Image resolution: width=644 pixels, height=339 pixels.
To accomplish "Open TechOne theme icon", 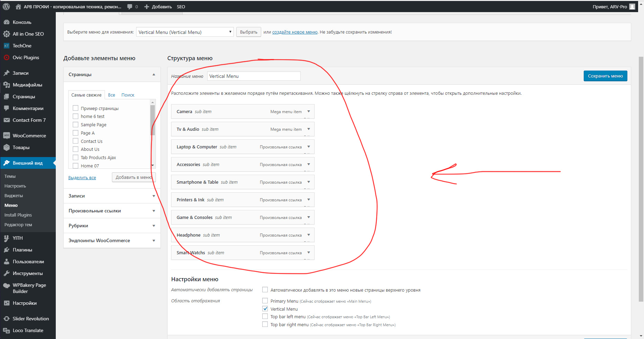I will [x=7, y=46].
